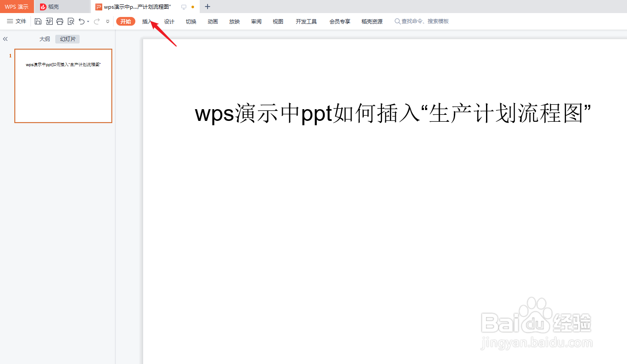Expand the customize quick access toolbar arrow

[108, 21]
